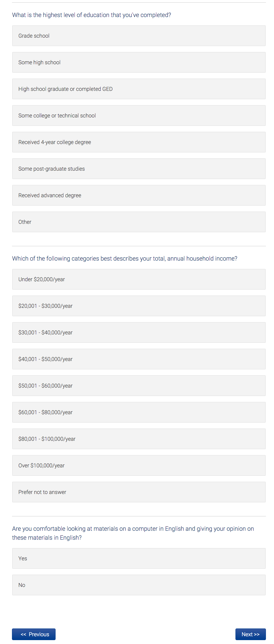Choose Received 4-year college degree
Image resolution: width=274 pixels, height=644 pixels.
point(139,142)
